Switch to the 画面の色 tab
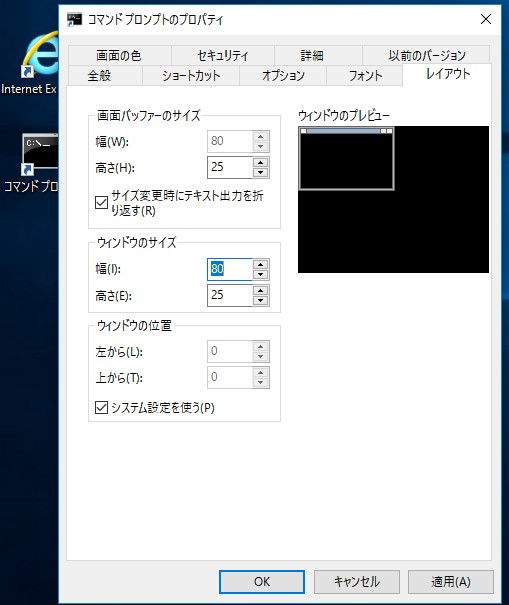 [119, 56]
